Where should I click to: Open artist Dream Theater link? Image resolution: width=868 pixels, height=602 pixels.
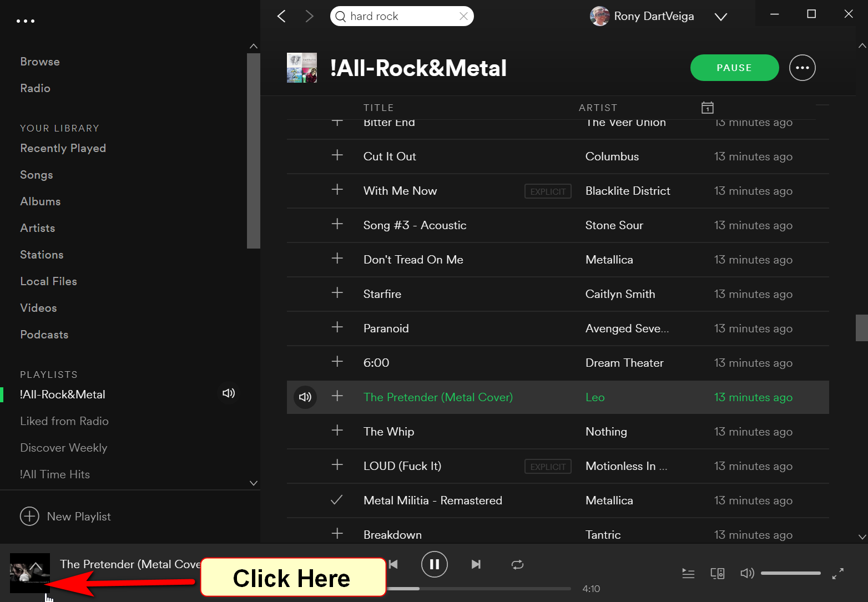[624, 363]
